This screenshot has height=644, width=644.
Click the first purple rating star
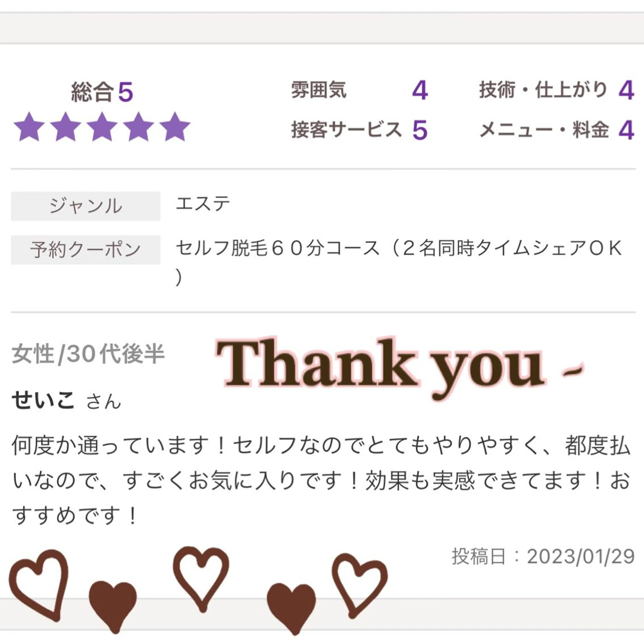point(29,127)
